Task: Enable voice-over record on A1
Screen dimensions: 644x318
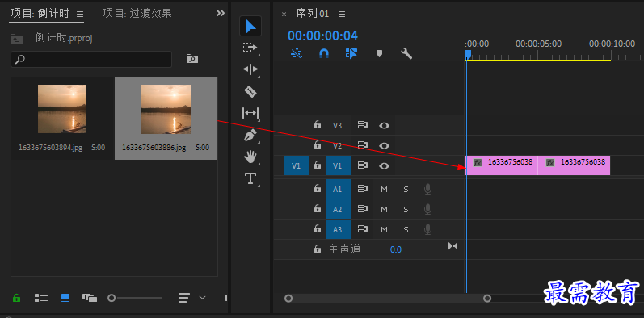Action: [x=427, y=189]
